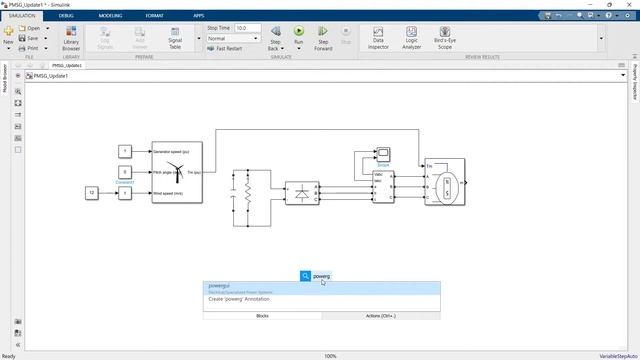Click the quick access save icon
This screenshot has width=640, height=360.
tap(548, 16)
